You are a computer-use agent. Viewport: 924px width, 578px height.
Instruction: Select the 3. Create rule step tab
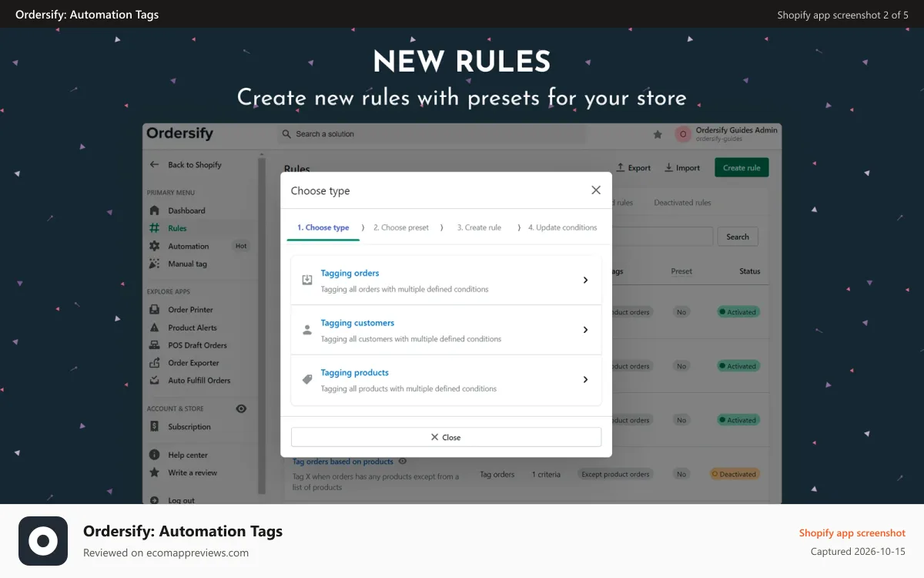[x=479, y=227]
